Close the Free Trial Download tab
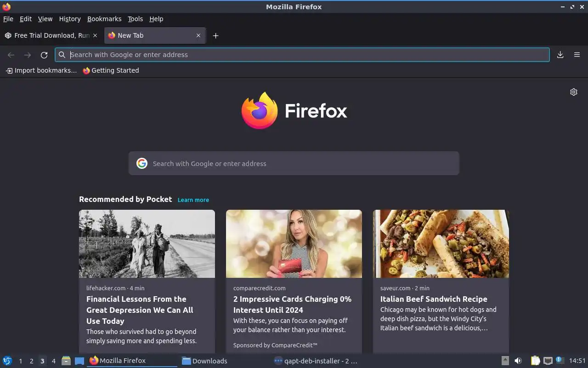The width and height of the screenshot is (588, 368). (x=95, y=35)
